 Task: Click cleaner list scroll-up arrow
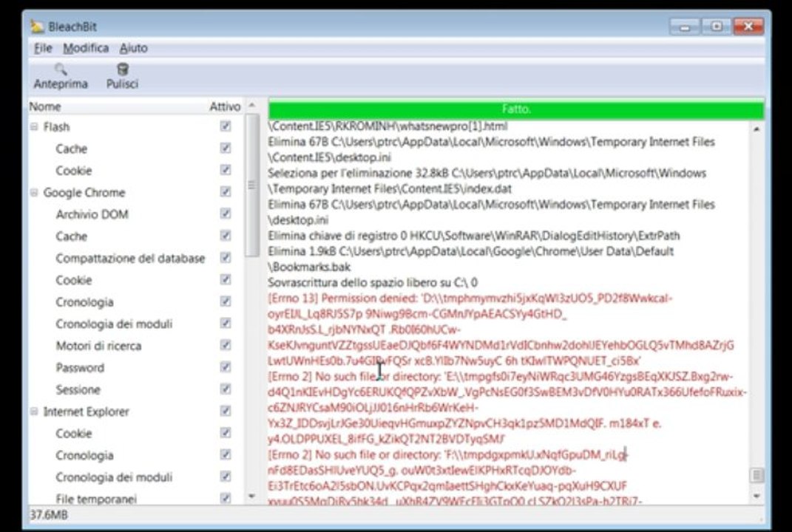tap(251, 106)
